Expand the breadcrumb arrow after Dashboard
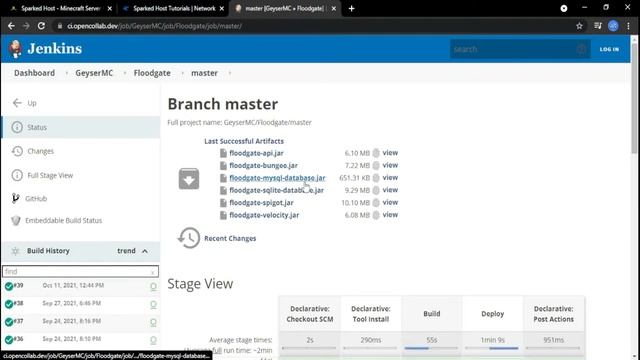This screenshot has height=360, width=640. [x=66, y=73]
